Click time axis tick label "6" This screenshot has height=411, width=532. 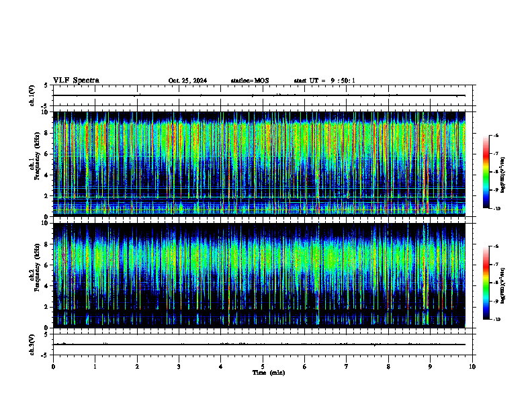click(x=305, y=367)
